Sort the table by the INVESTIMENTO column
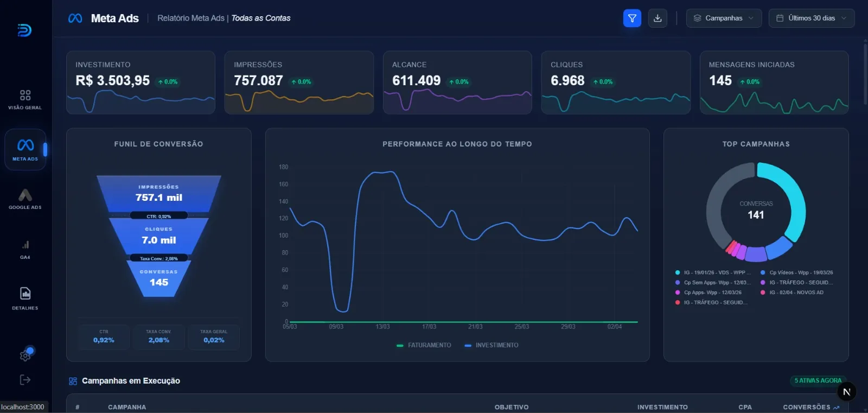The height and width of the screenshot is (413, 868). click(x=662, y=407)
